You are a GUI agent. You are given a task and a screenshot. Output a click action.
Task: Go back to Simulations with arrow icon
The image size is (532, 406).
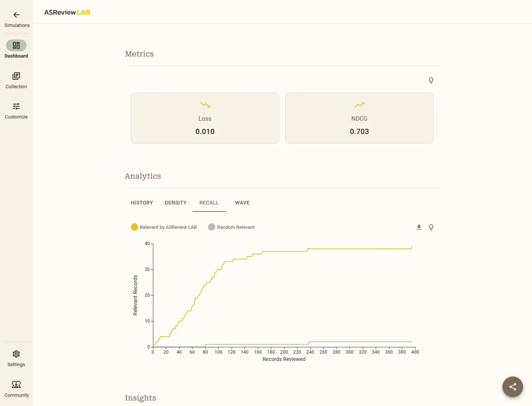click(16, 15)
